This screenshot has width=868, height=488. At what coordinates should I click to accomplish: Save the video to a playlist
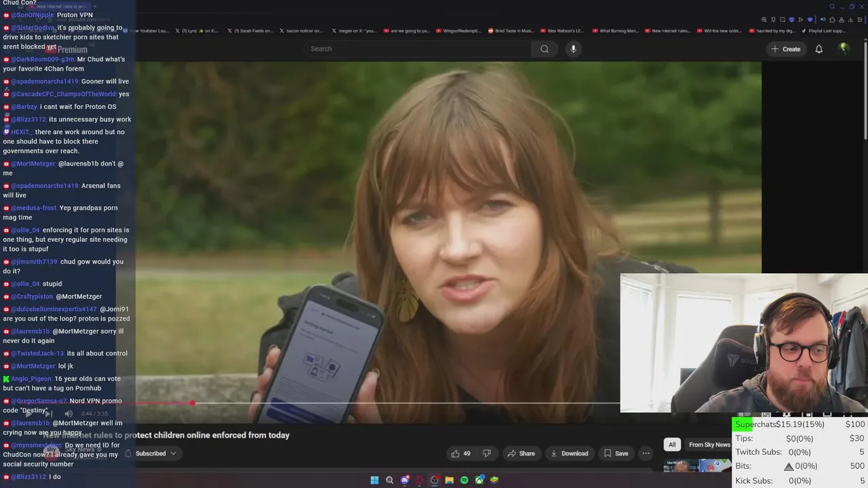[x=616, y=453]
